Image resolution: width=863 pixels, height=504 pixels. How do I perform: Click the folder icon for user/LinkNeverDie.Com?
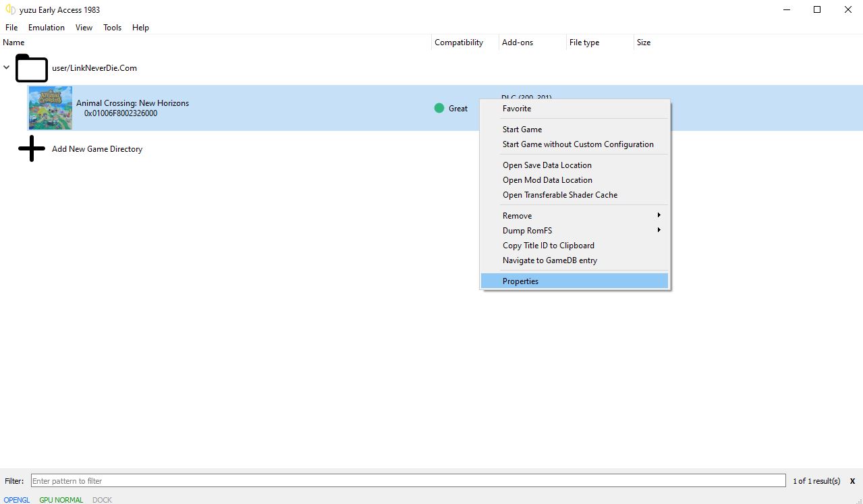32,68
